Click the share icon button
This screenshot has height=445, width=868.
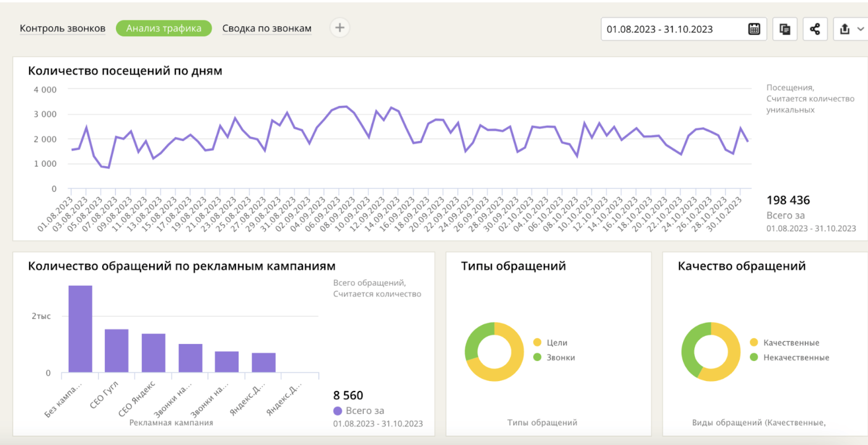tap(815, 29)
